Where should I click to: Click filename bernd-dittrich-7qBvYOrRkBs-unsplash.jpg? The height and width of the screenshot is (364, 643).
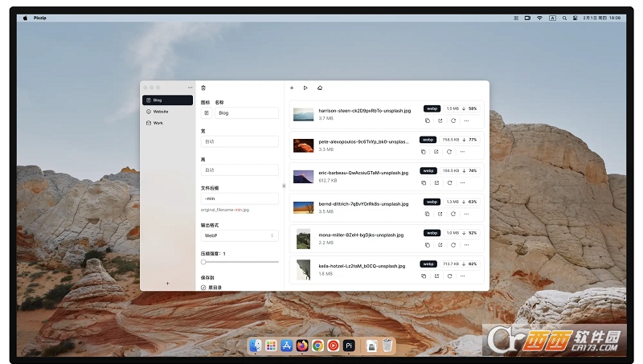(363, 204)
